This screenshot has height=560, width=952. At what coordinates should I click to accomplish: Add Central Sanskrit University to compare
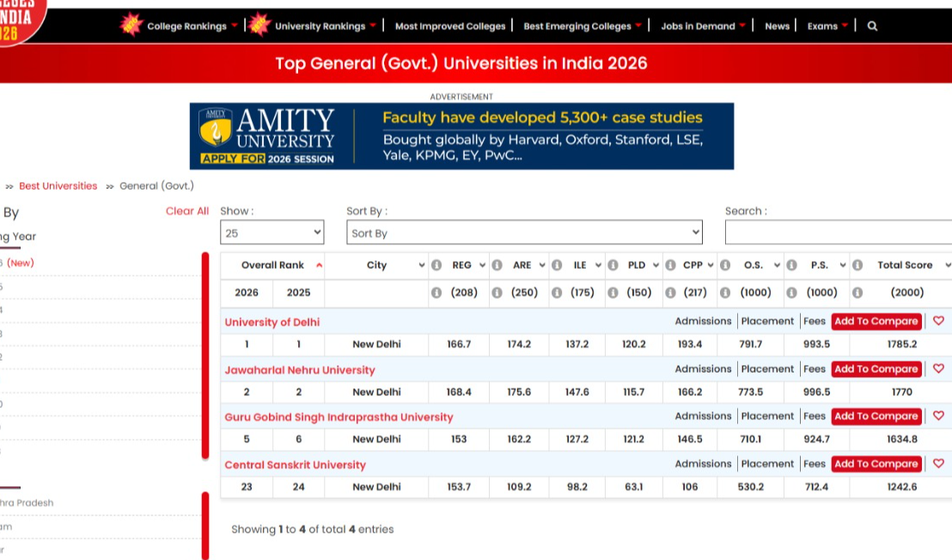point(876,464)
